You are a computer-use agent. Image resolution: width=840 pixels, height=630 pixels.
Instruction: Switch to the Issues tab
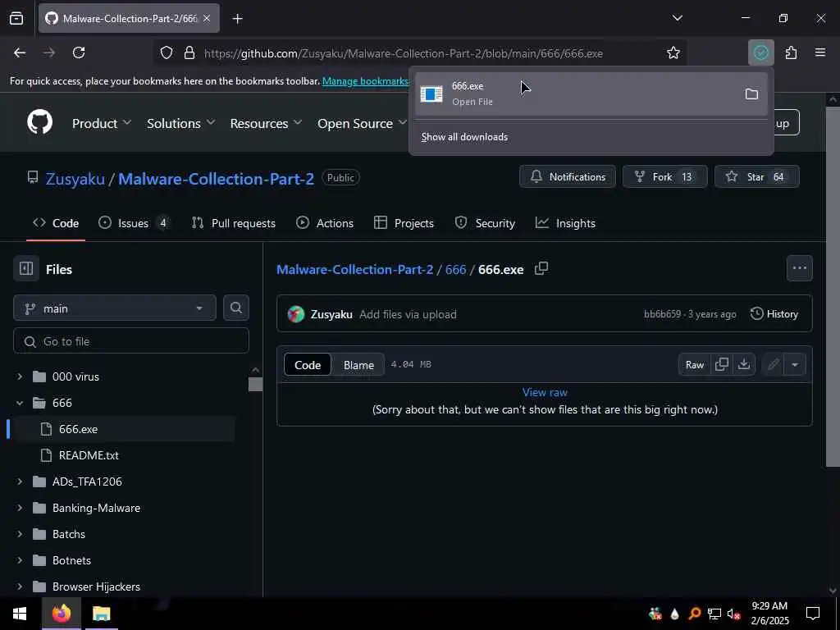tap(135, 223)
